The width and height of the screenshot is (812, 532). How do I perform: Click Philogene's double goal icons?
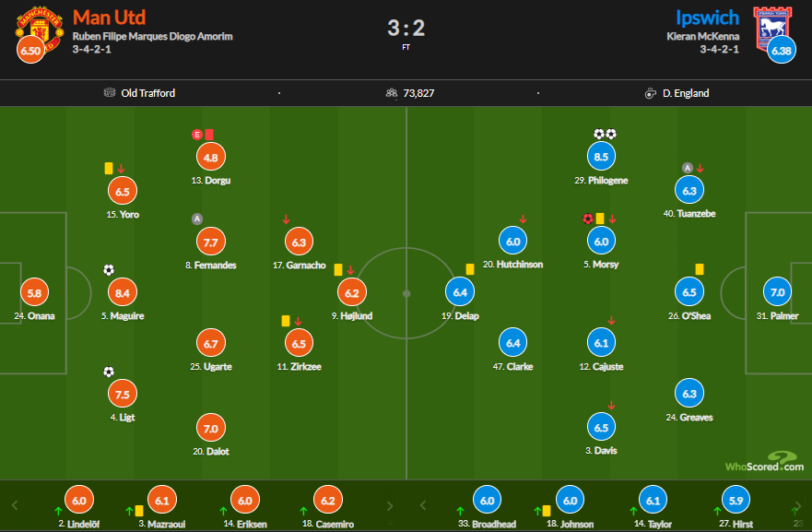[x=605, y=135]
